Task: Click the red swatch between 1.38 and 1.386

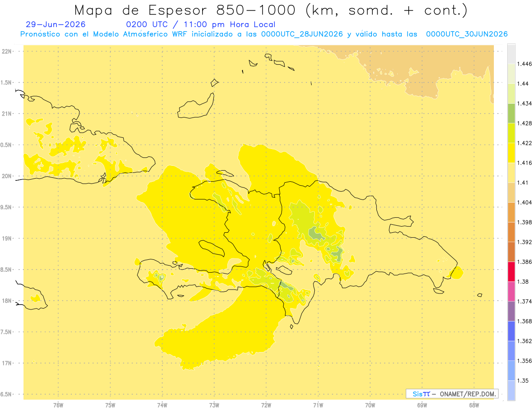Action: tap(511, 271)
